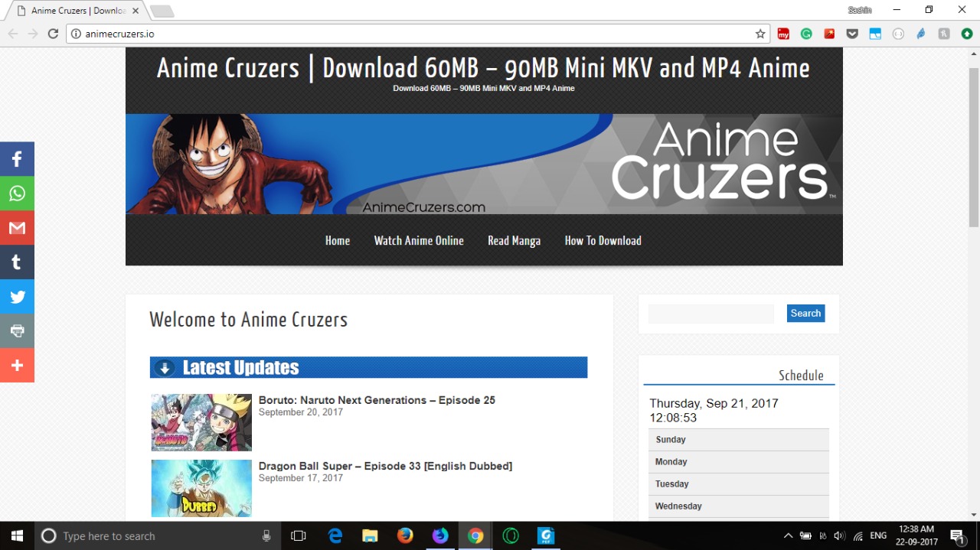Click the grey circular brackets extension icon
Image resolution: width=980 pixels, height=550 pixels.
pos(898,34)
